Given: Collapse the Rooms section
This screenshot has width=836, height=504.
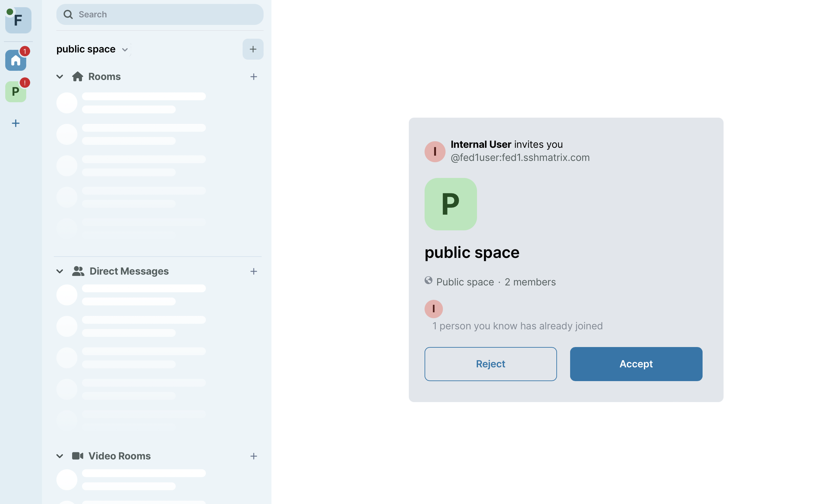Looking at the screenshot, I should point(60,77).
